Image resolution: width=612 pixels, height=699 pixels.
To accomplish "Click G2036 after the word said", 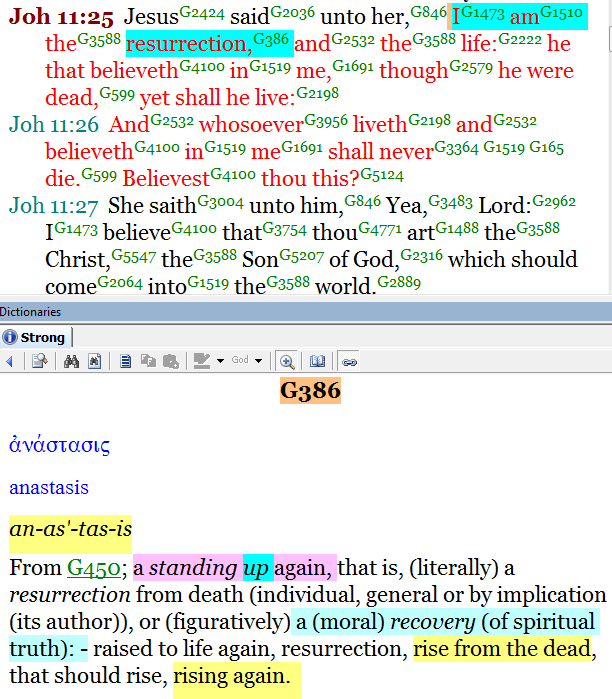I will click(292, 13).
